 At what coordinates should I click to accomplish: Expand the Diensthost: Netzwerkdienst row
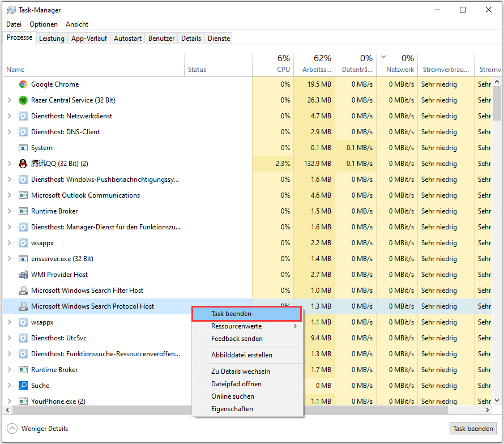(x=9, y=116)
